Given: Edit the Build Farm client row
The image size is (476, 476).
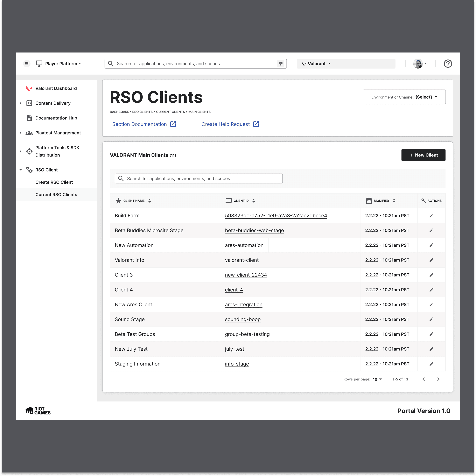Looking at the screenshot, I should tap(431, 216).
